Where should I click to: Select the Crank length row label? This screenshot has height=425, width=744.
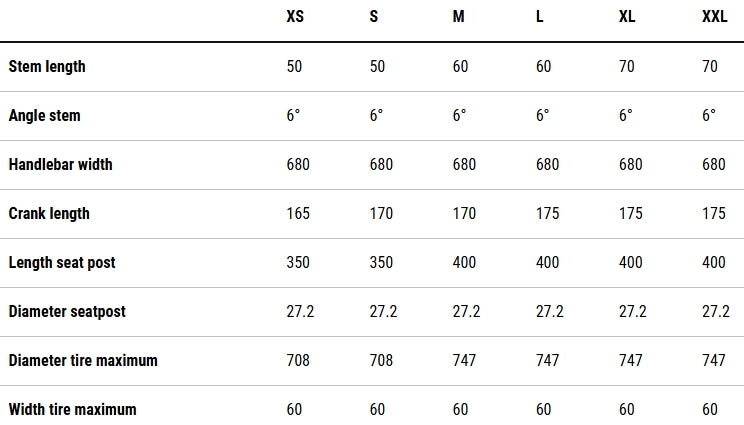point(49,214)
